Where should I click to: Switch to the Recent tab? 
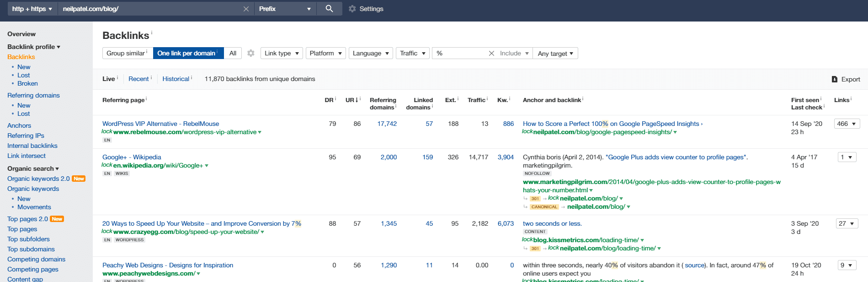pos(138,79)
